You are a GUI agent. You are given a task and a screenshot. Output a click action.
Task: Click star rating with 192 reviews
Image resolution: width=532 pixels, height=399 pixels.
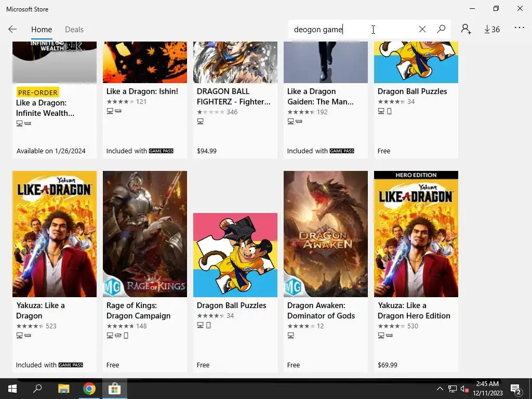tap(308, 112)
